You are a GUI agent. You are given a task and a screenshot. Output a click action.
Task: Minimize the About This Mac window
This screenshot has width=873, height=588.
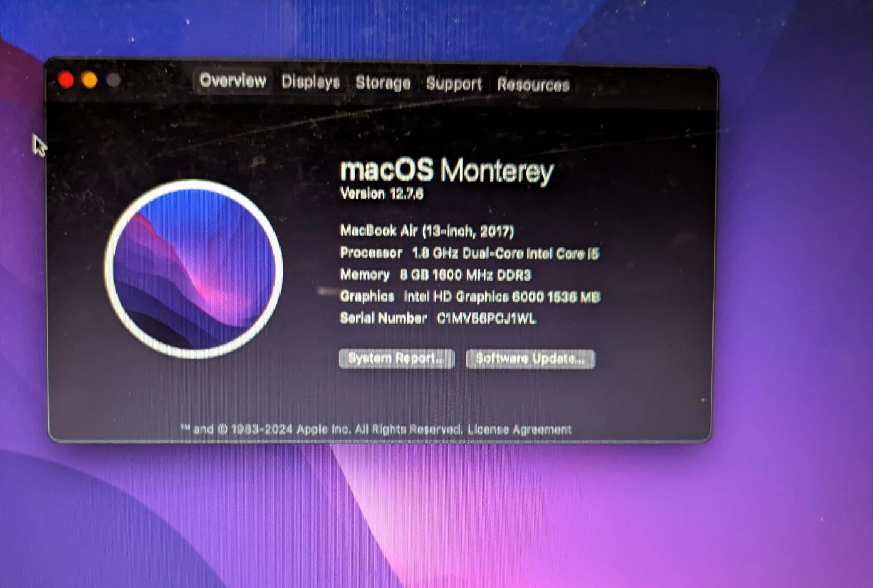coord(90,80)
